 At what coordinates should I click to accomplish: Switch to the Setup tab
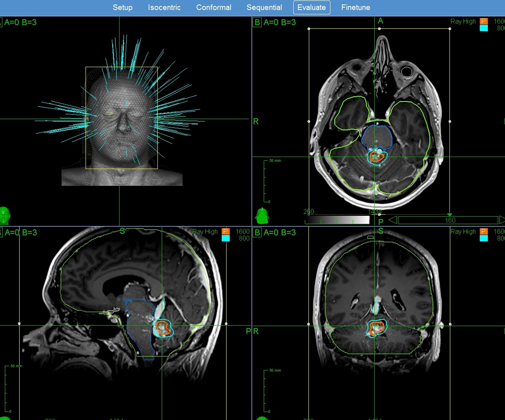point(123,7)
